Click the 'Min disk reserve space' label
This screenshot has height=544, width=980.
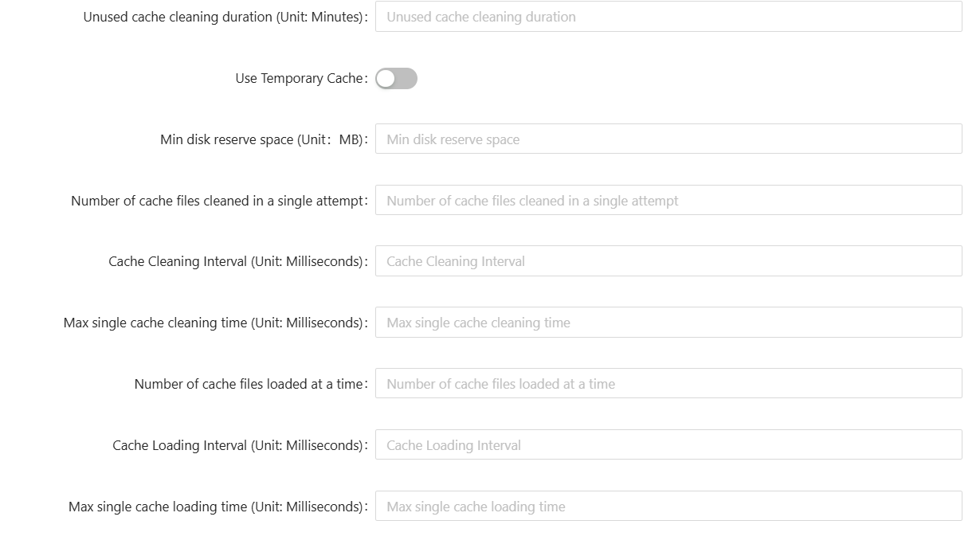[227, 139]
